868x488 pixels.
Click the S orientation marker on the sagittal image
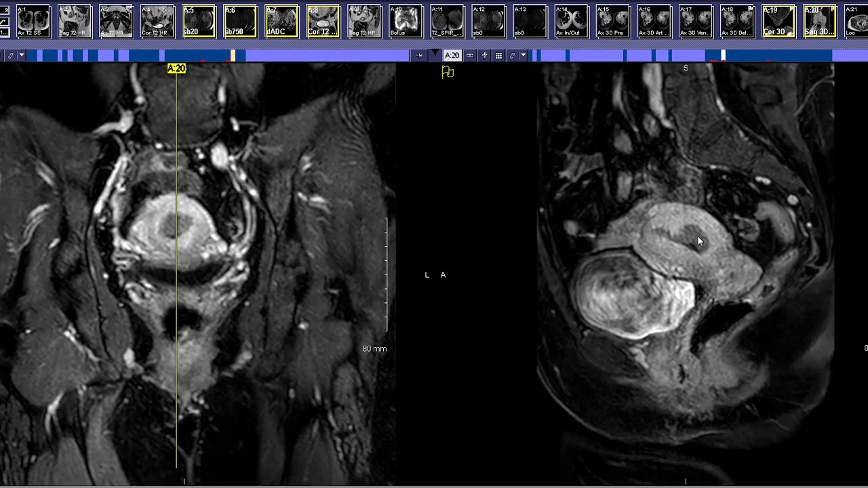click(686, 68)
